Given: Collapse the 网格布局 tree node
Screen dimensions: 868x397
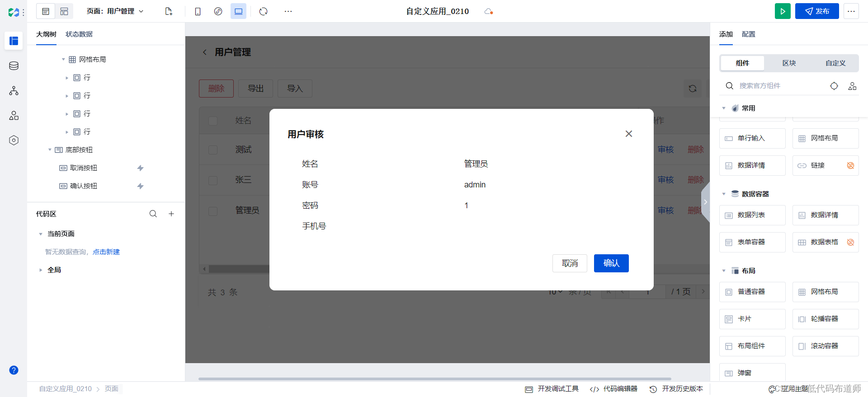Looking at the screenshot, I should pos(63,60).
